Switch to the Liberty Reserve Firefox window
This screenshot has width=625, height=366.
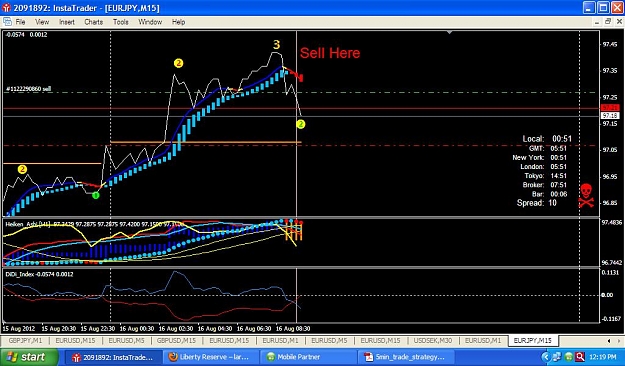tap(211, 357)
